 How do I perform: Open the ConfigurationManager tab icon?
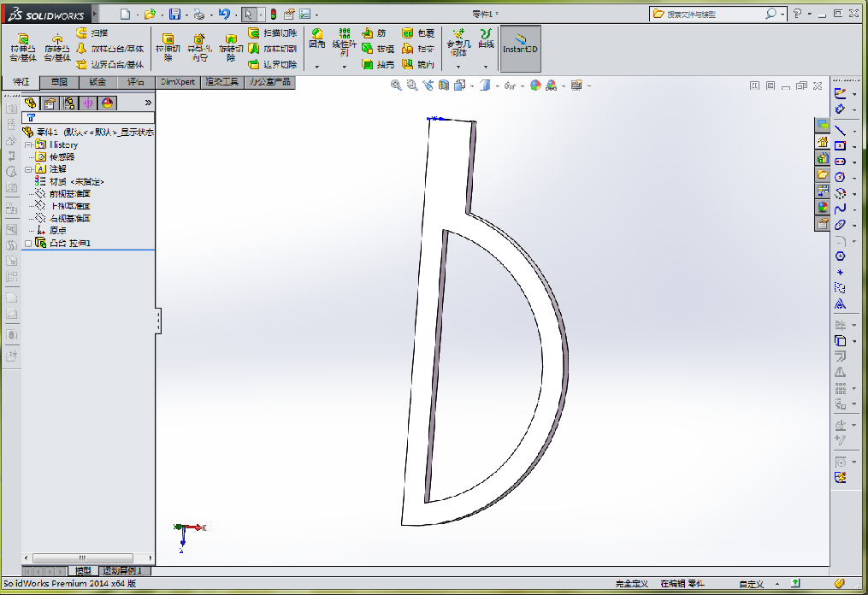pyautogui.click(x=69, y=103)
